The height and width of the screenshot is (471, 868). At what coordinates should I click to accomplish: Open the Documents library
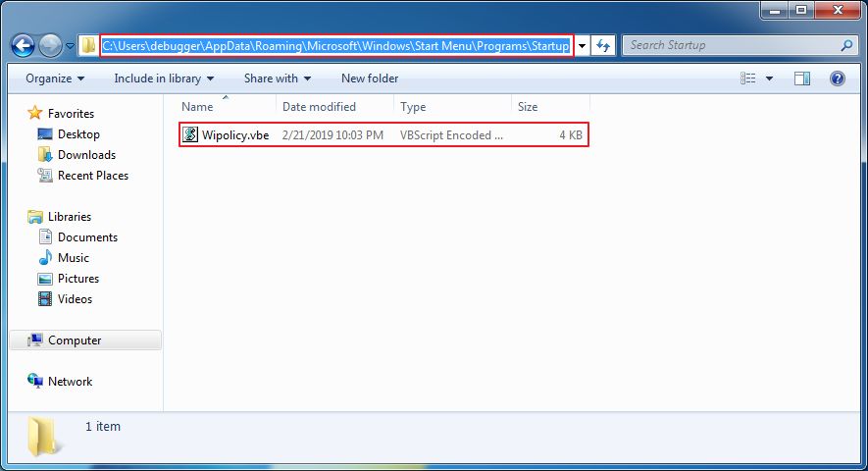pyautogui.click(x=87, y=237)
